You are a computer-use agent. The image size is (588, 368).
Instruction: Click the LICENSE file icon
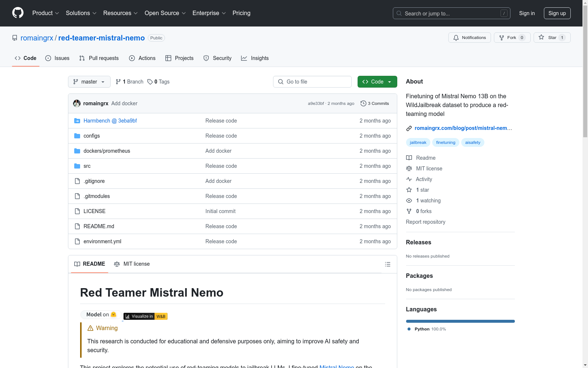tap(77, 211)
